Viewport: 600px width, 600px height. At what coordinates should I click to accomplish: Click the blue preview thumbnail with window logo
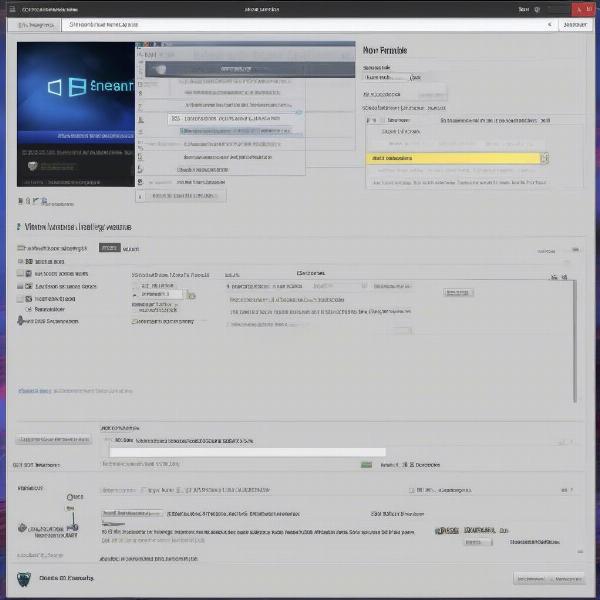pyautogui.click(x=76, y=114)
